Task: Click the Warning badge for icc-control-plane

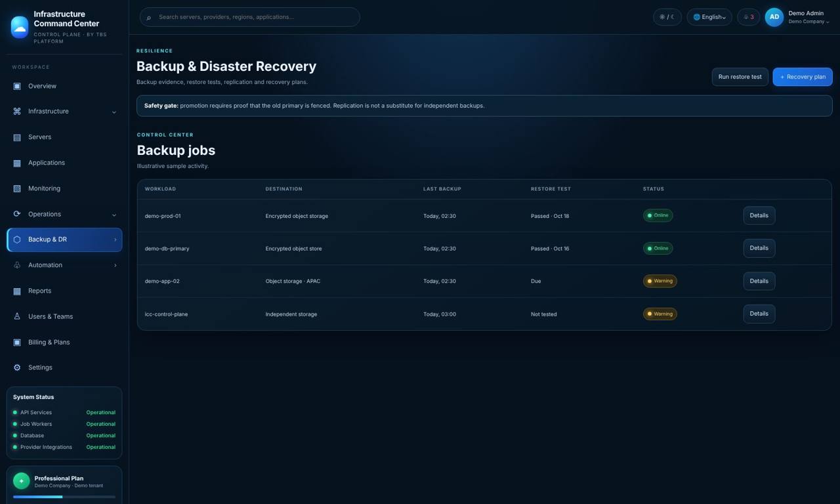Action: tap(660, 314)
